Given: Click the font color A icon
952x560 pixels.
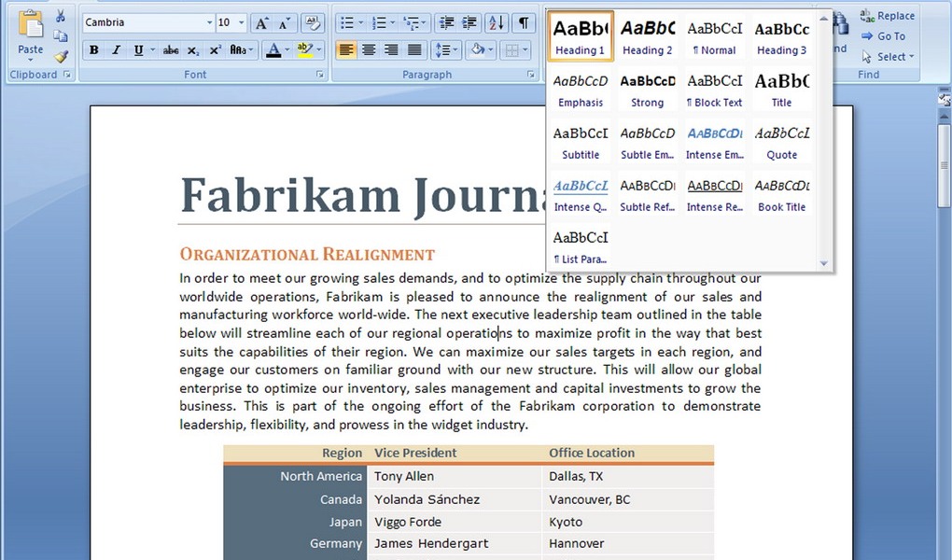Looking at the screenshot, I should point(273,50).
